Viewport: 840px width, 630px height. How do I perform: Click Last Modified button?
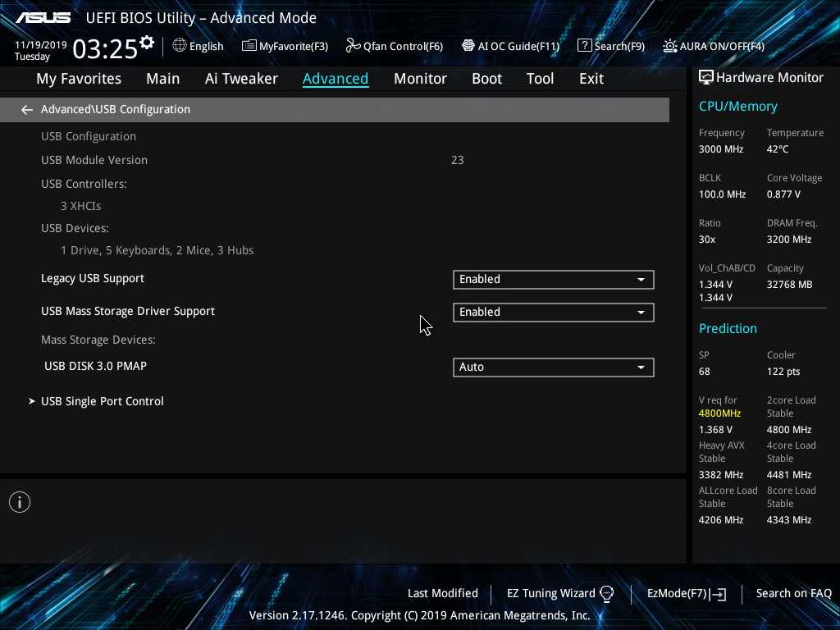tap(442, 594)
